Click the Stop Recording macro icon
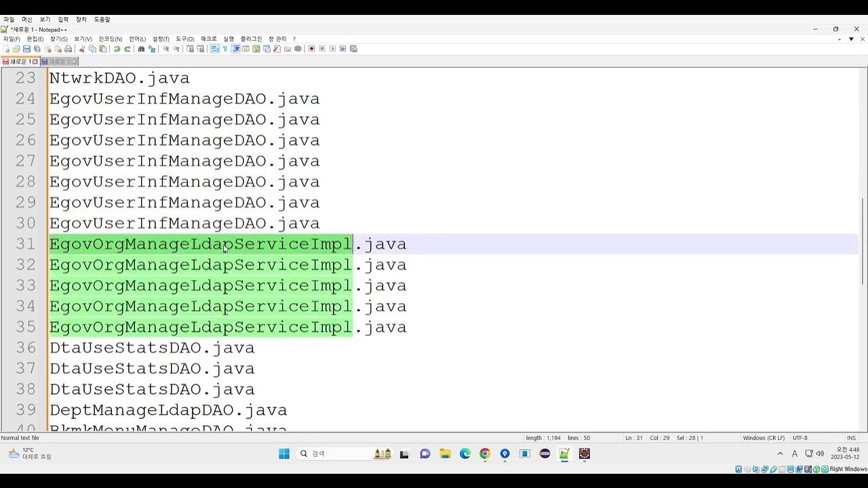The image size is (868, 488). point(322,49)
